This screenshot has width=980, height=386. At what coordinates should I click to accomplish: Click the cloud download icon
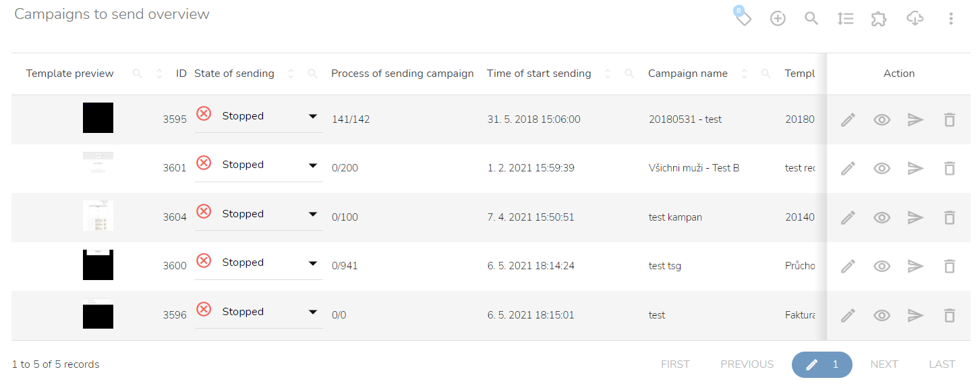coord(915,19)
